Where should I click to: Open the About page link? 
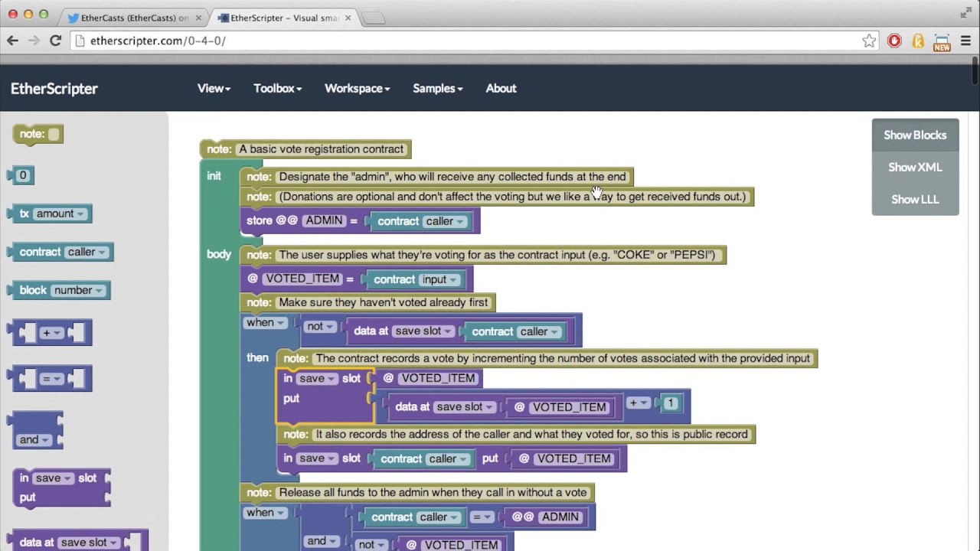tap(501, 88)
